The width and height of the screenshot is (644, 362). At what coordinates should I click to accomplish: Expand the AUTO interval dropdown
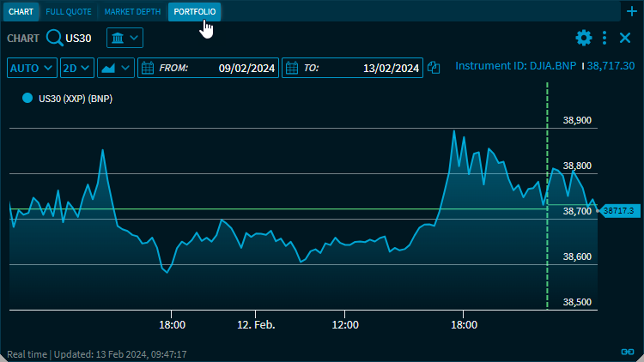[x=32, y=68]
